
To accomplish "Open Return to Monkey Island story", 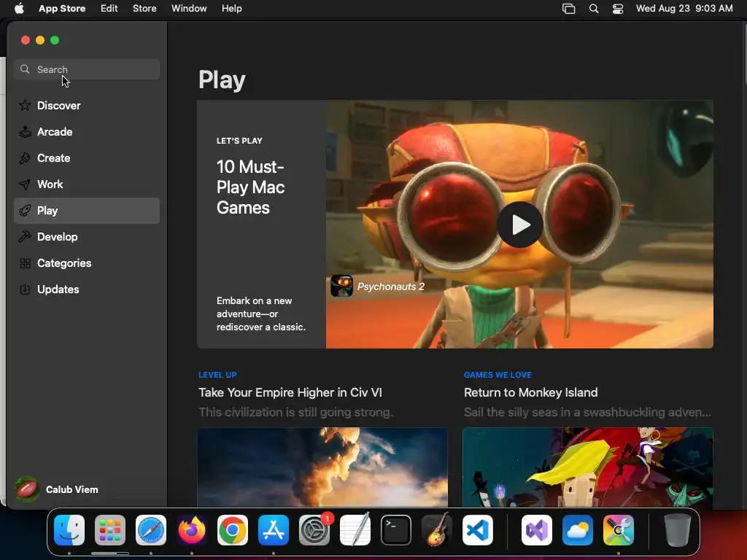I will pyautogui.click(x=531, y=392).
